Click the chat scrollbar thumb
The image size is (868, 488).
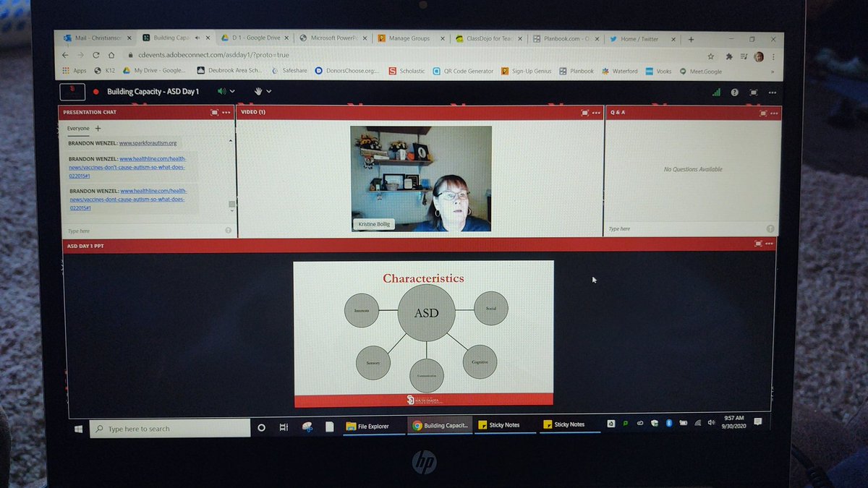[231, 204]
